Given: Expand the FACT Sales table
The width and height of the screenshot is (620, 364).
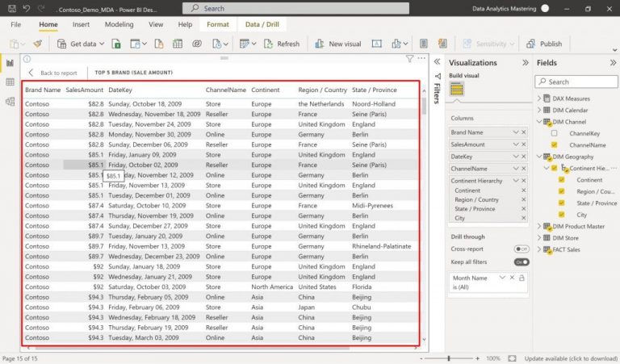Looking at the screenshot, I should (539, 249).
